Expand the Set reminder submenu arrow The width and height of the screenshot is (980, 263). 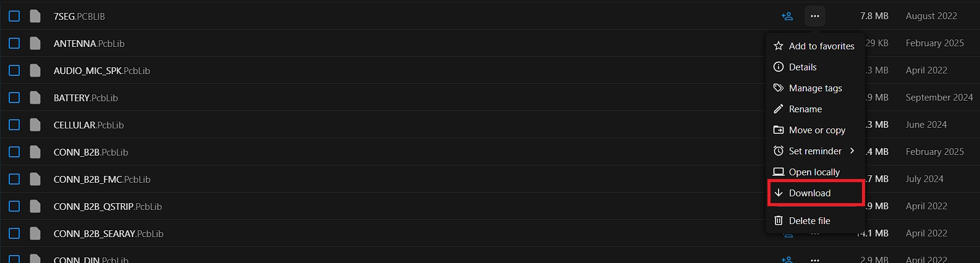pyautogui.click(x=852, y=151)
